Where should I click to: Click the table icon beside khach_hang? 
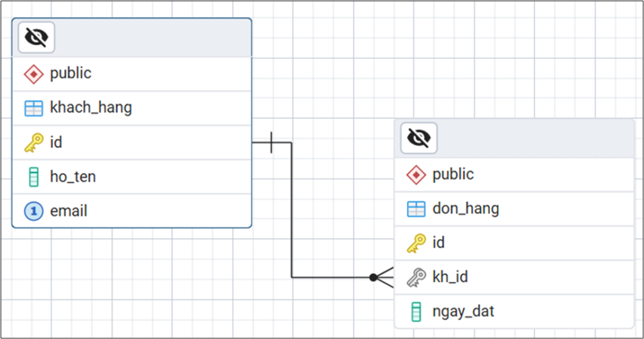pyautogui.click(x=33, y=108)
